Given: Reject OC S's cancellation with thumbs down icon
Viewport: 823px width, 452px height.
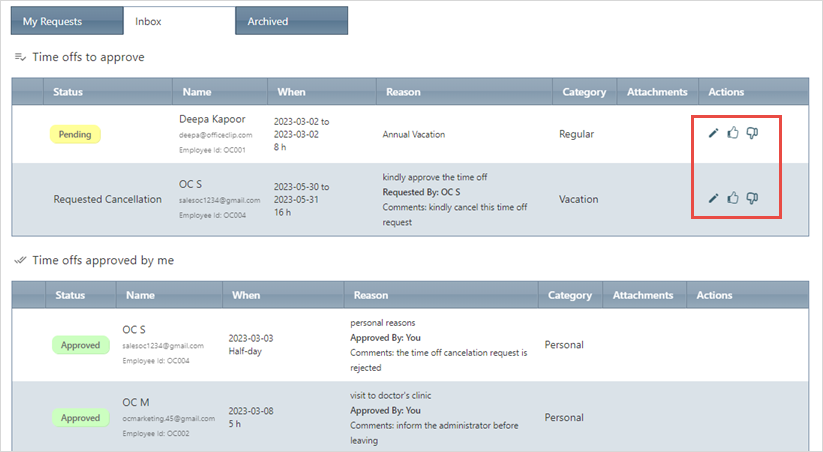Looking at the screenshot, I should (753, 198).
